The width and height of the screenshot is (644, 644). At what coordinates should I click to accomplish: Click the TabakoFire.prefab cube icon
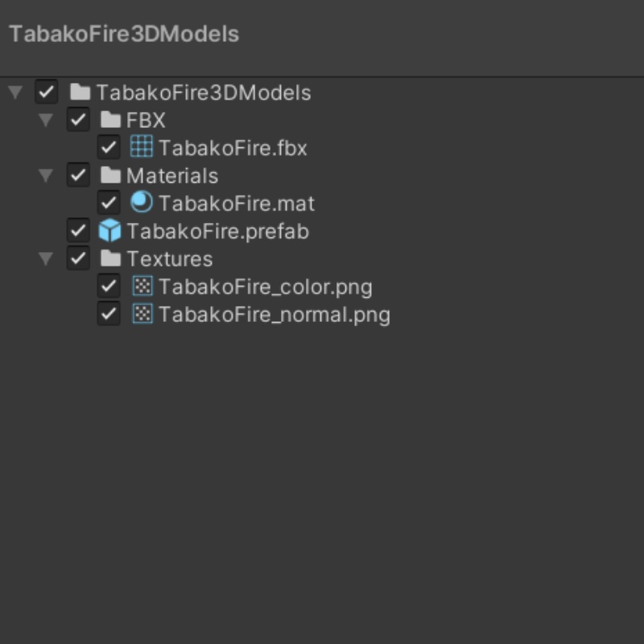click(109, 231)
